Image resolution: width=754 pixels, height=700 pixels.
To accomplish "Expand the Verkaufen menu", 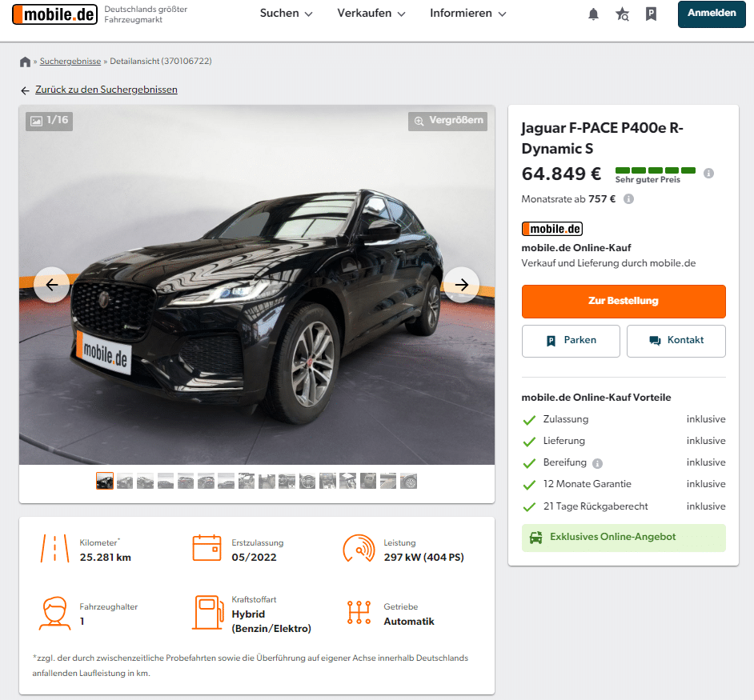I will click(x=371, y=14).
